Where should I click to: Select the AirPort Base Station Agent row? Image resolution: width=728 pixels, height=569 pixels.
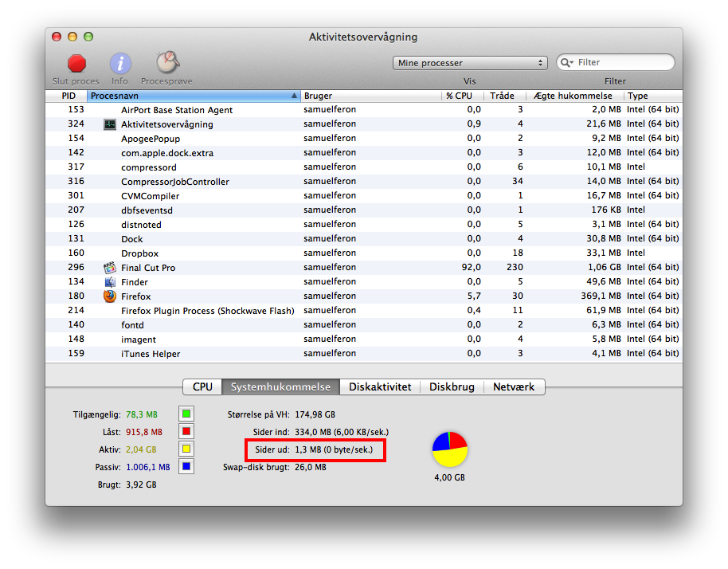[x=364, y=110]
